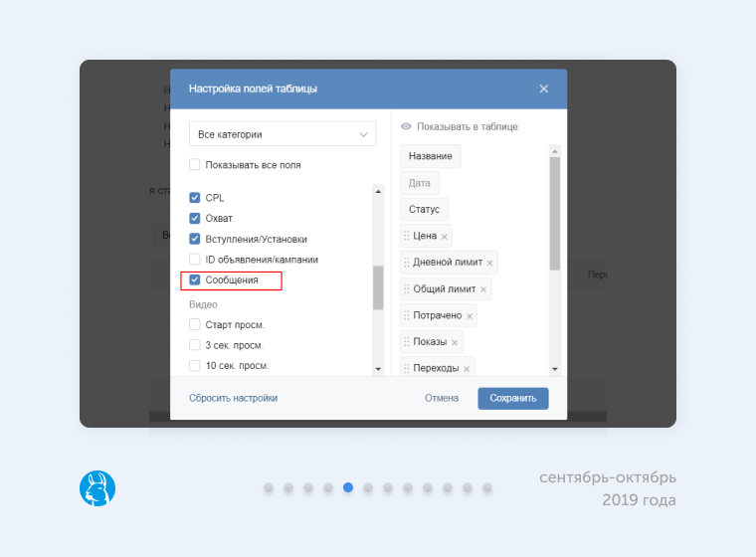Remove the Переходы field via x icon
This screenshot has height=557, width=756.
(467, 369)
